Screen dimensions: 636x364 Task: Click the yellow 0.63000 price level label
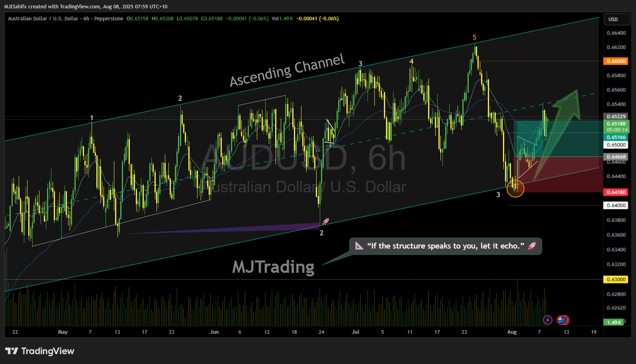coord(616,279)
